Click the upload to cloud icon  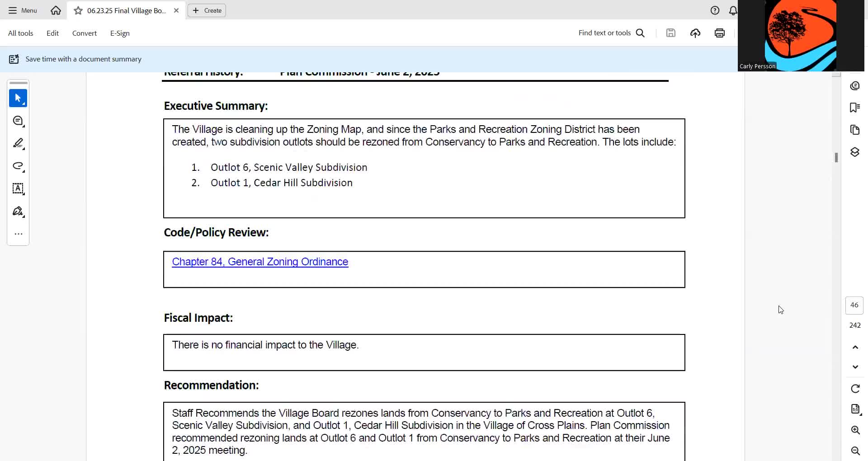click(695, 33)
